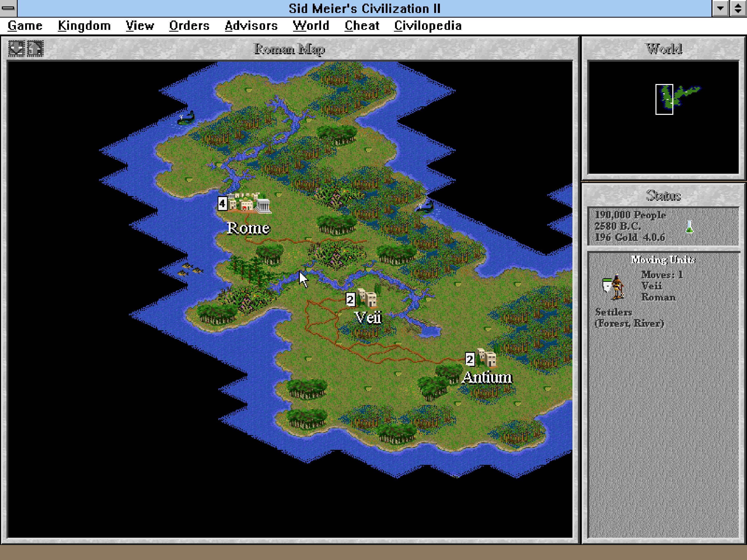Open the Game menu

point(25,26)
